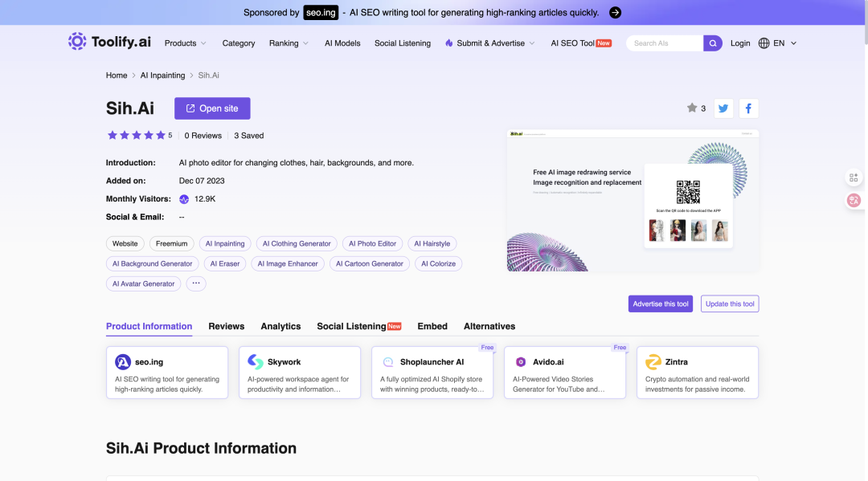
Task: Click the Avido.ai card logo
Action: point(520,361)
